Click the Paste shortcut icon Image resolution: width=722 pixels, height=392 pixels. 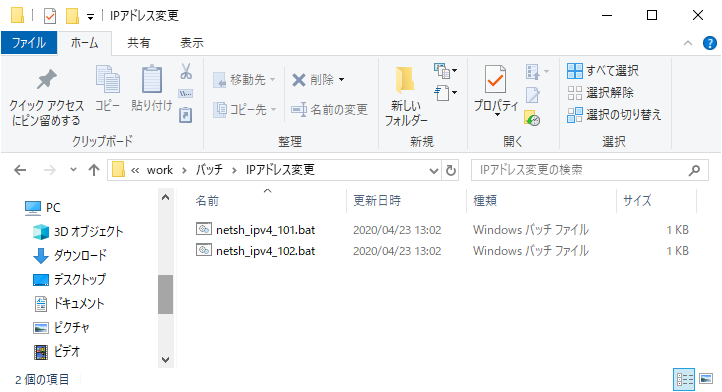click(x=186, y=115)
